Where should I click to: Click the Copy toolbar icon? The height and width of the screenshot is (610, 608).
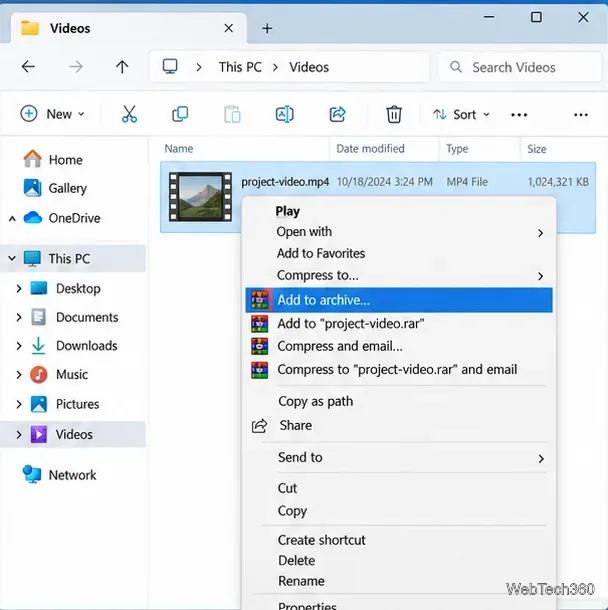(x=180, y=114)
